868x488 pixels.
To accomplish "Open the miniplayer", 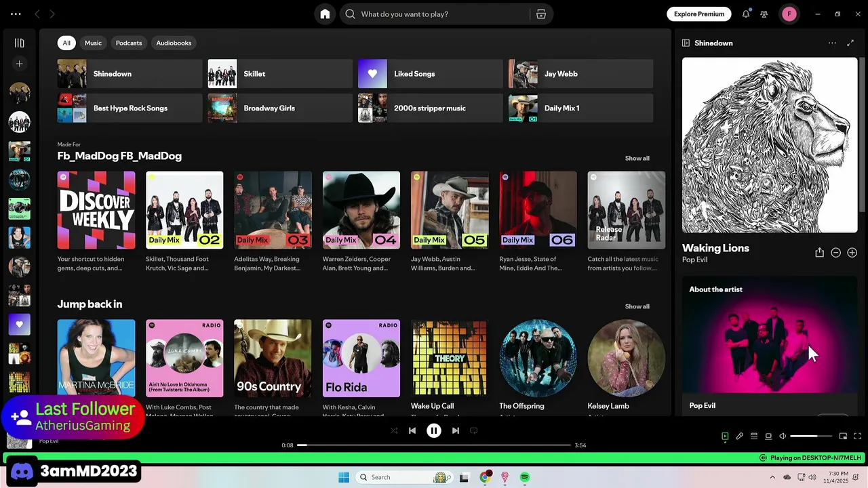I will click(x=843, y=436).
